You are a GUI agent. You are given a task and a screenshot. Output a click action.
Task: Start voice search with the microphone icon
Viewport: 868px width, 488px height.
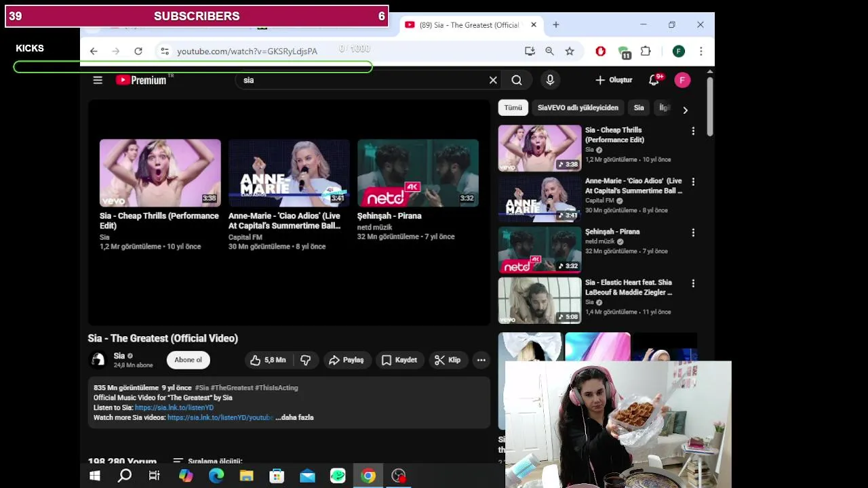click(550, 80)
